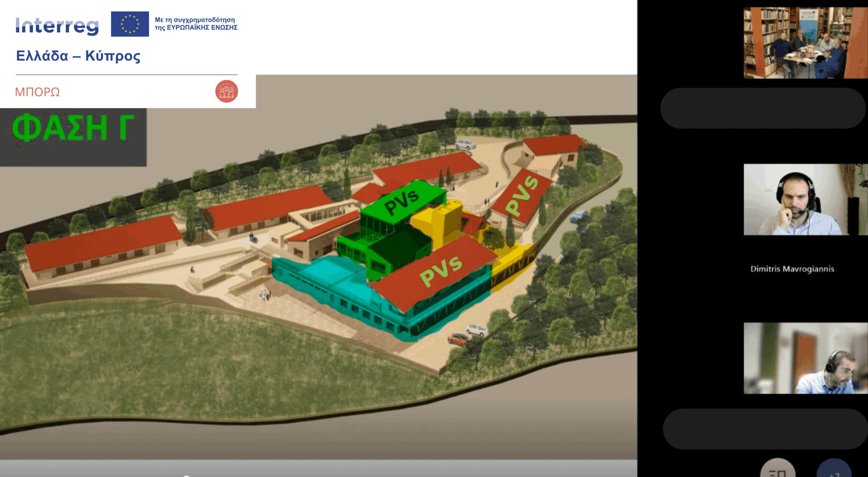Select the ΜΠΟΡΩ project title

(37, 92)
